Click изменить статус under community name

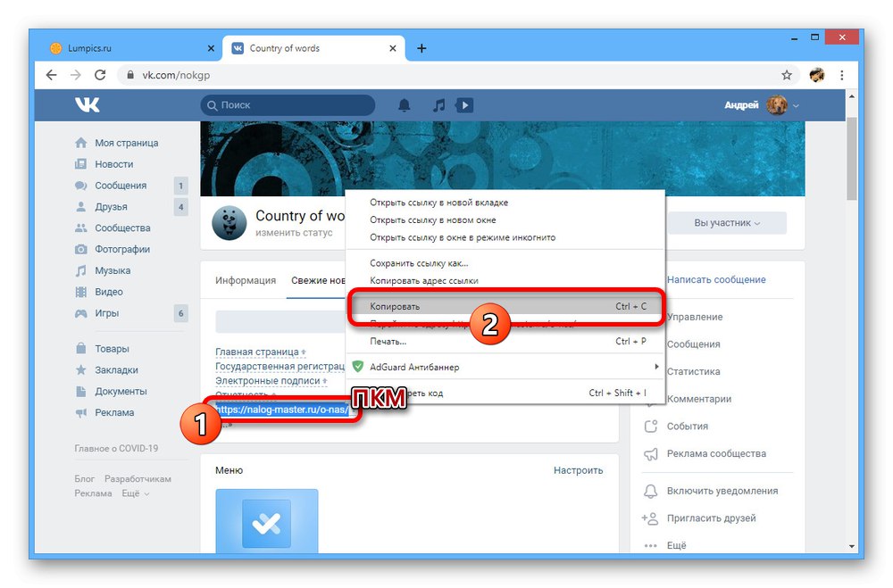pos(294,232)
